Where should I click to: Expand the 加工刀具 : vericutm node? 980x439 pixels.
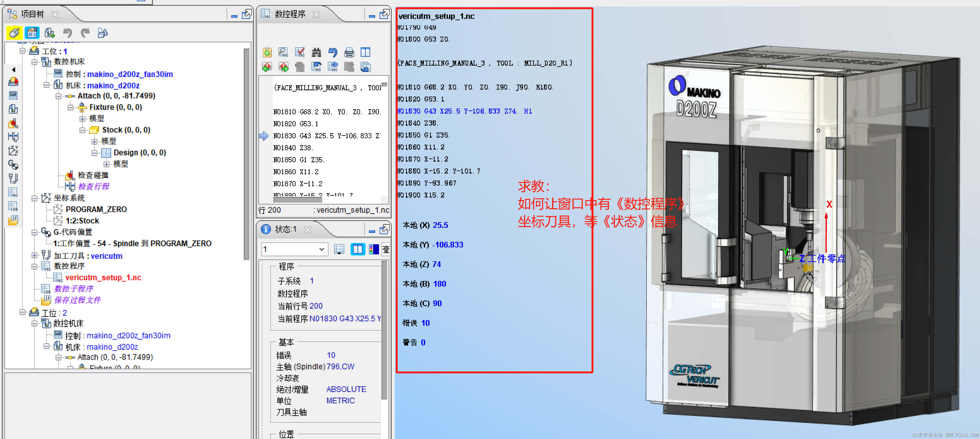(x=34, y=255)
